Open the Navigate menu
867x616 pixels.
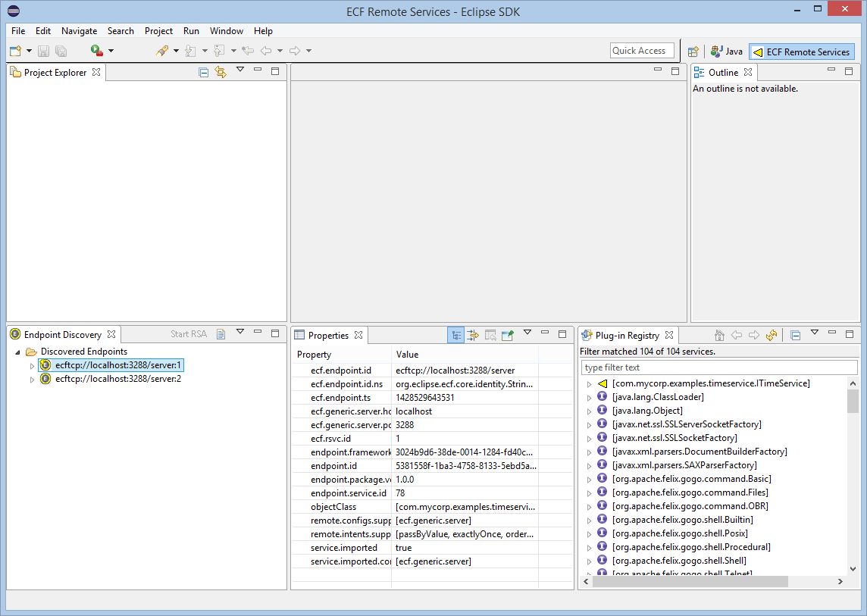coord(79,31)
